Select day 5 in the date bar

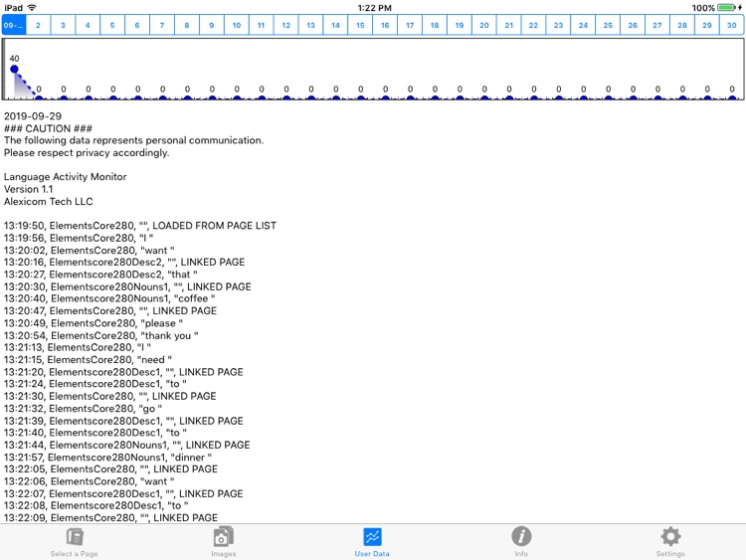112,25
